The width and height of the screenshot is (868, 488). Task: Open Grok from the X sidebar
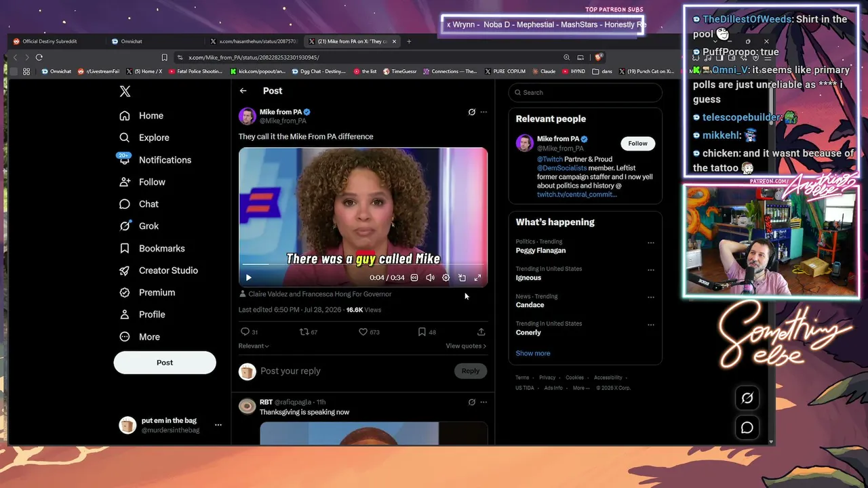(139, 226)
